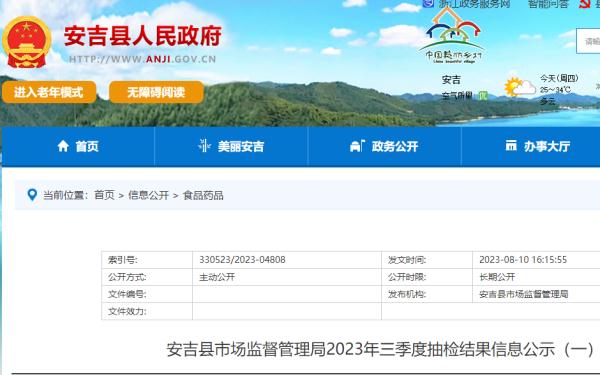Follow the 首页 breadcrumb link
This screenshot has width=600, height=375.
coord(104,195)
